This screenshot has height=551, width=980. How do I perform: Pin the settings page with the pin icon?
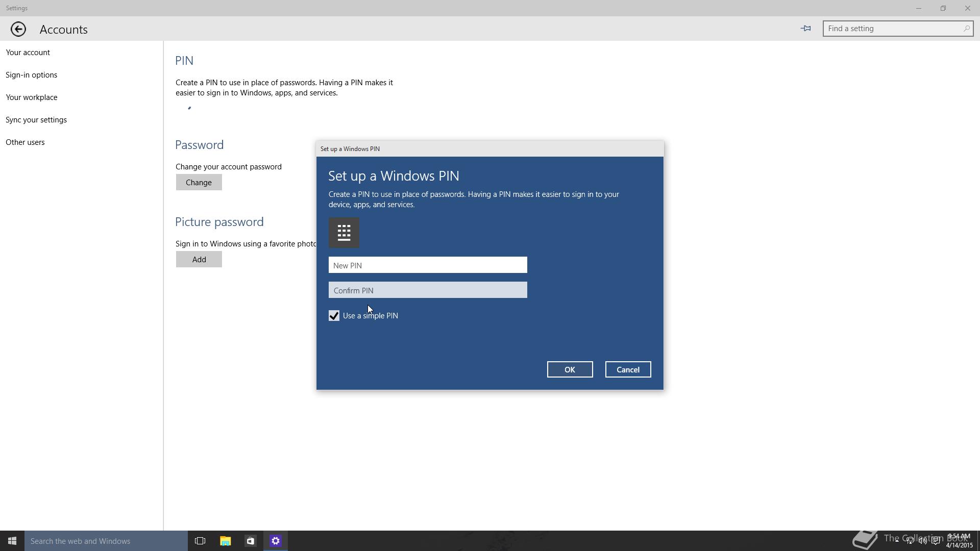pyautogui.click(x=806, y=29)
